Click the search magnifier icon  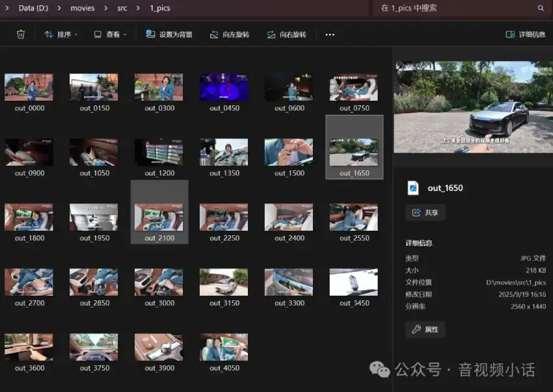tap(541, 8)
